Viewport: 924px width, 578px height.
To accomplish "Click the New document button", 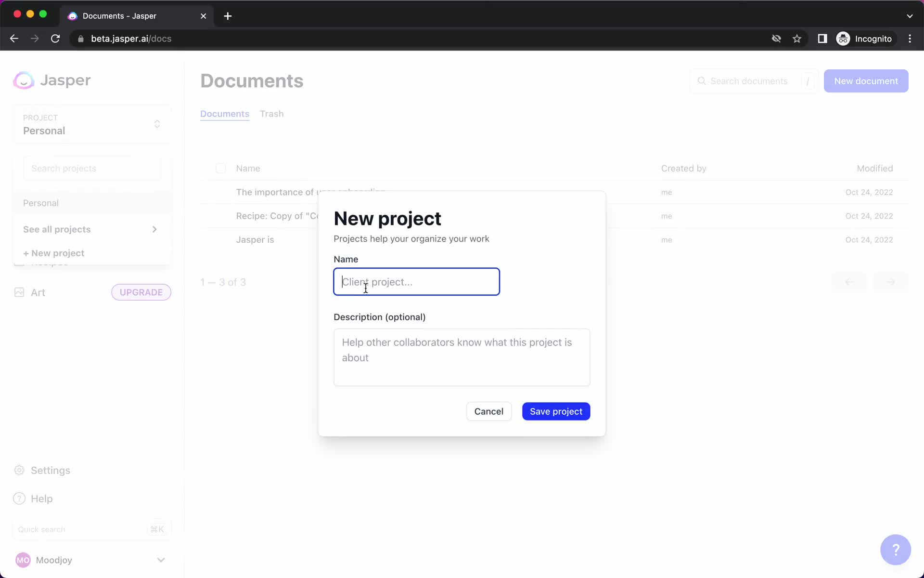I will coord(866,81).
